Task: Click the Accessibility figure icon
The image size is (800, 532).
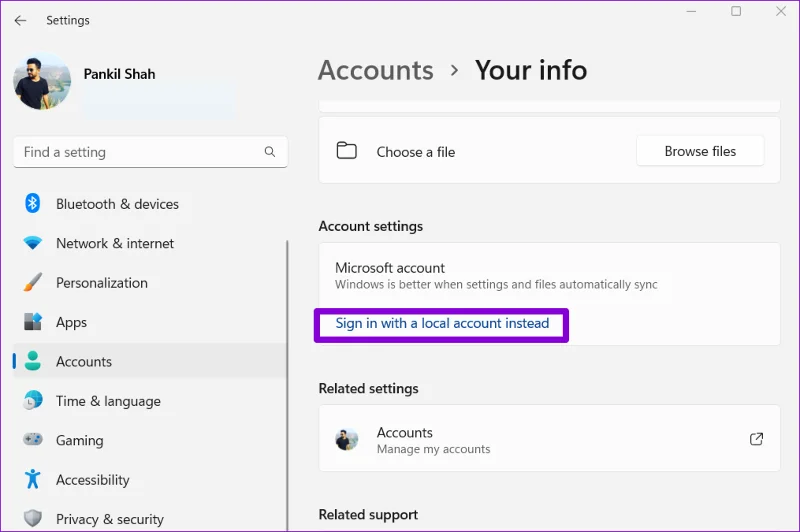Action: (33, 479)
